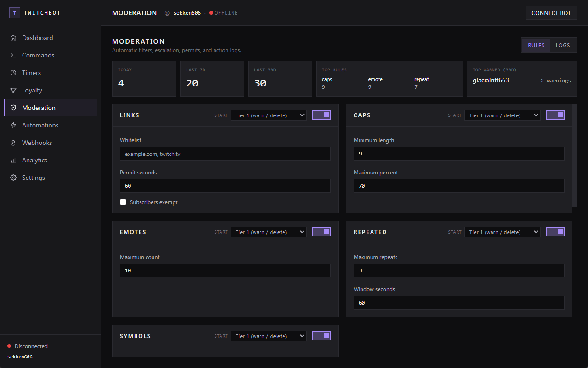Image resolution: width=588 pixels, height=368 pixels.
Task: Click the red Disconnected status dot
Action: pos(9,346)
